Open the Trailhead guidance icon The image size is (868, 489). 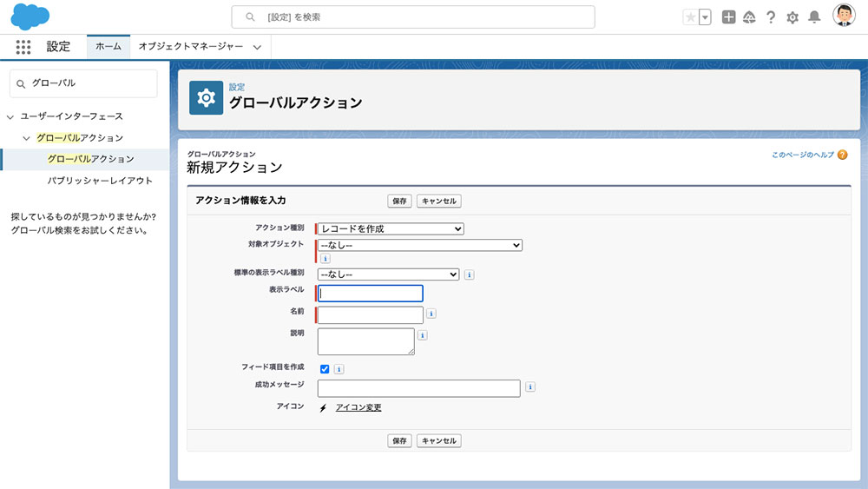click(749, 17)
